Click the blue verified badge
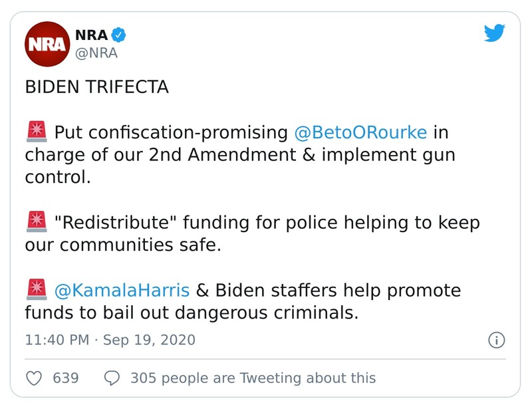Screen dimensions: 532x413 pos(118,35)
